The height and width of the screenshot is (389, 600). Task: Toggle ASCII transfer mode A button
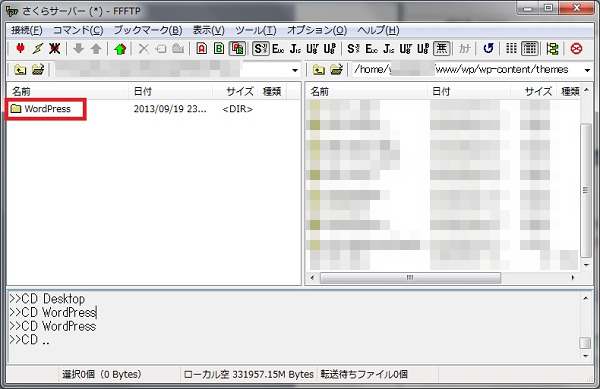click(202, 49)
